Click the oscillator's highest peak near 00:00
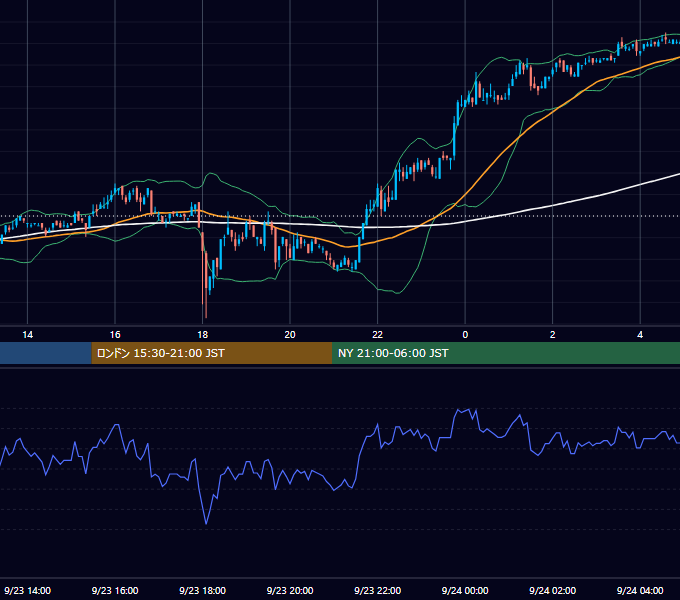Image resolution: width=680 pixels, height=600 pixels. (x=469, y=409)
